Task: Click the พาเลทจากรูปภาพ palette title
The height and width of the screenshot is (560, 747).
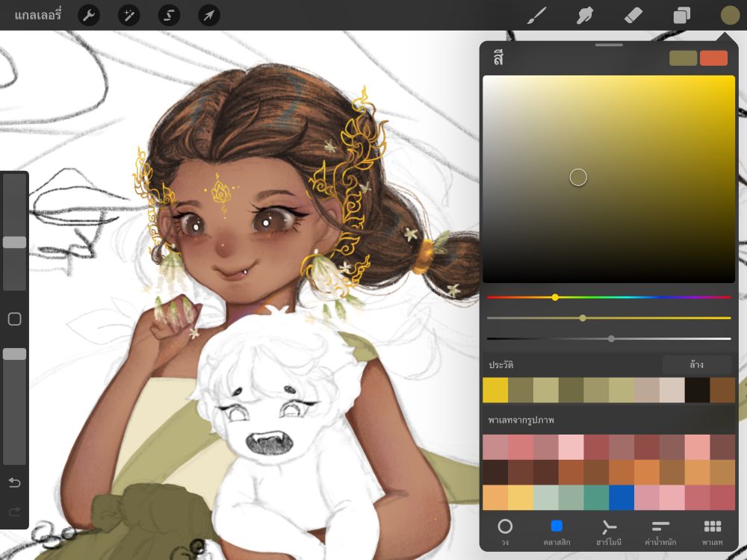Action: point(521,420)
